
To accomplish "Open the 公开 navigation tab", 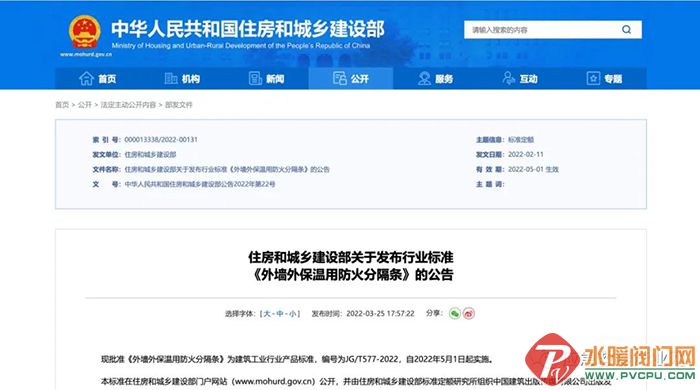I will coord(351,79).
